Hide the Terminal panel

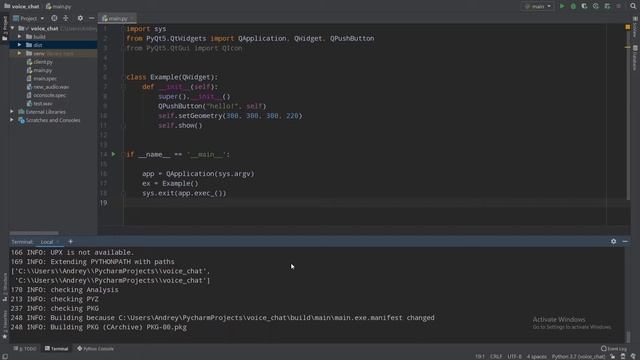(x=625, y=242)
